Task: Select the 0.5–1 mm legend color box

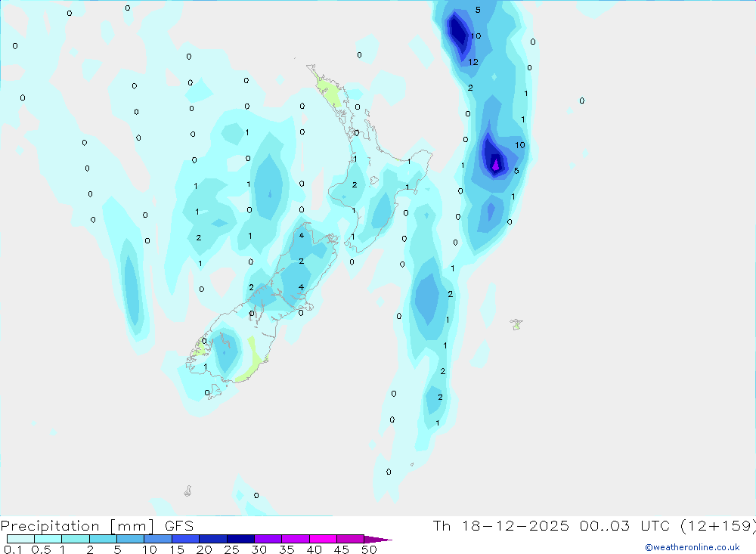Action: [48, 539]
